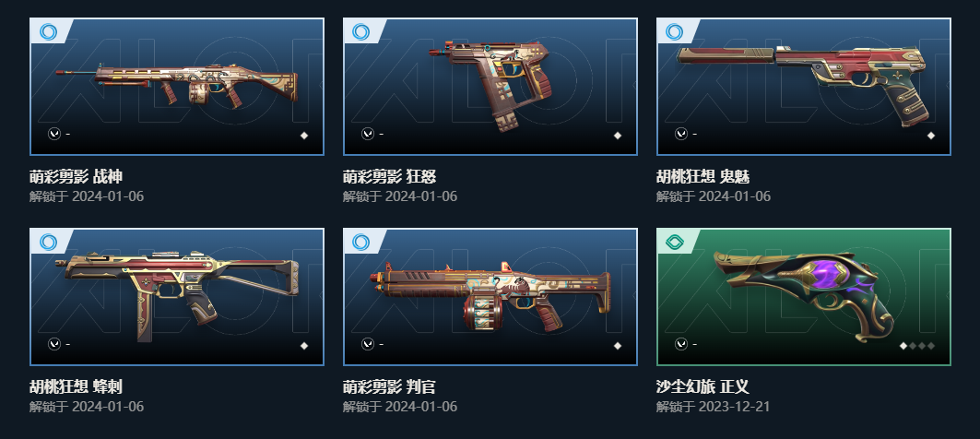Click the 萌彩剪影 判官 title text

pos(389,386)
